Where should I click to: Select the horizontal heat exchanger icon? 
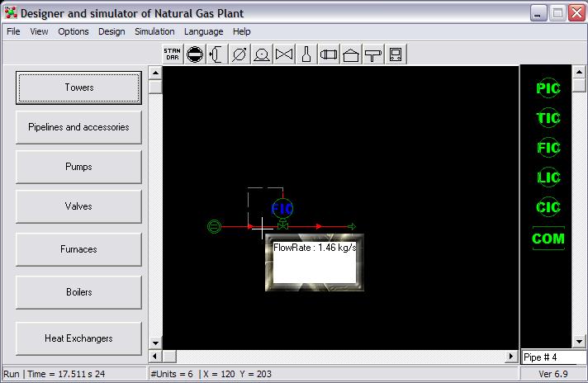329,54
